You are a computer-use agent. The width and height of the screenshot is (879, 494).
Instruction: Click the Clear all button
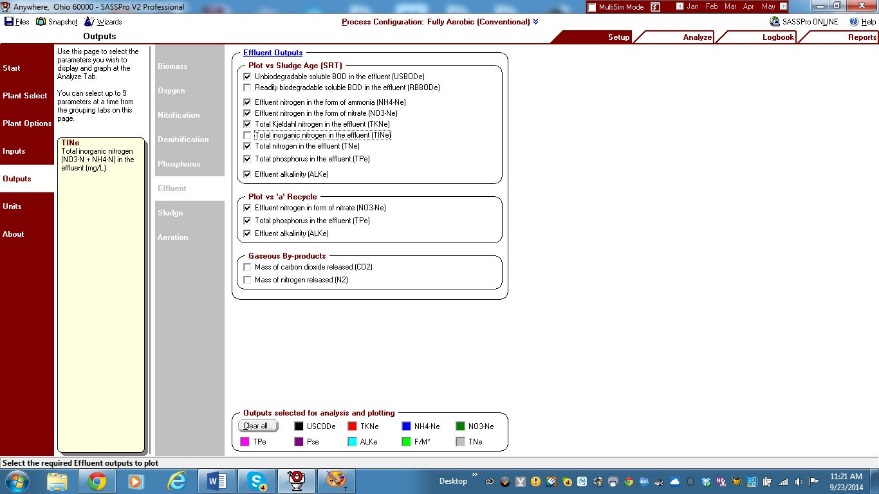pyautogui.click(x=254, y=426)
